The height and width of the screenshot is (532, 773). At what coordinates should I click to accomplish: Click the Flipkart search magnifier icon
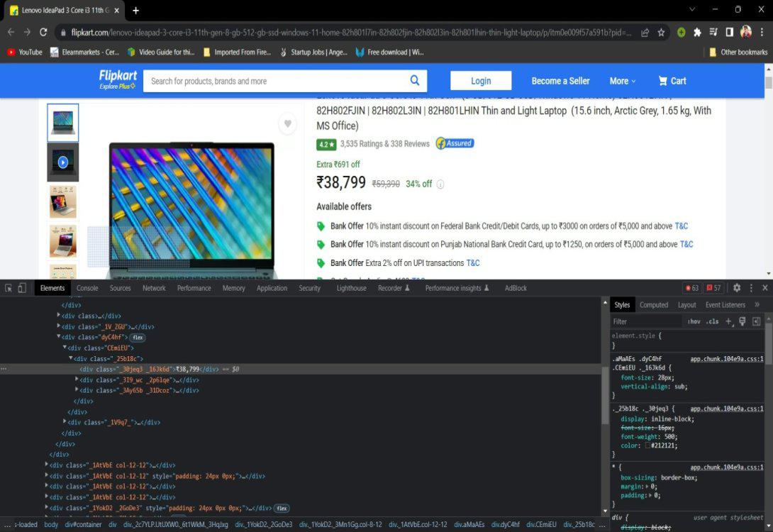click(415, 80)
